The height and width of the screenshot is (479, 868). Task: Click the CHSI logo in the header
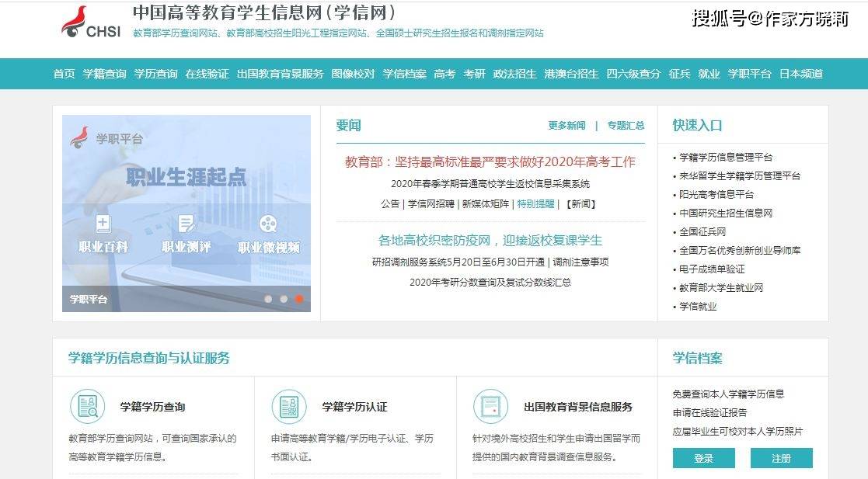91,22
